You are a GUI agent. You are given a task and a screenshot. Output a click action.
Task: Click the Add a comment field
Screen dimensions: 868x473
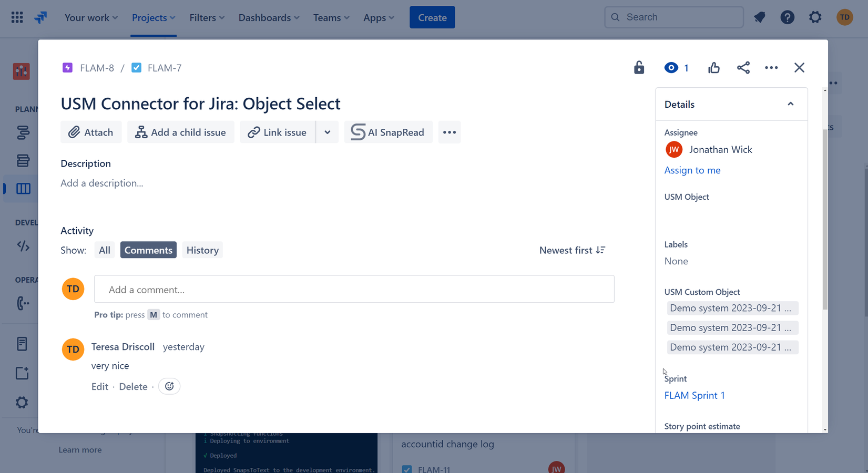[x=354, y=289]
